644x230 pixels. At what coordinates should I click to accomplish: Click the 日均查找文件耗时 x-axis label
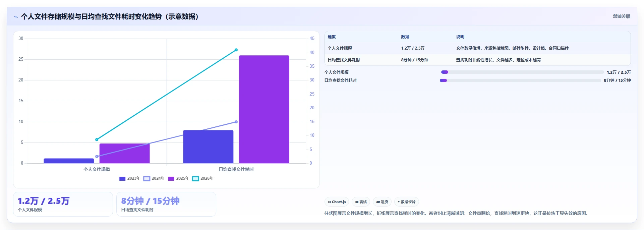tap(236, 169)
